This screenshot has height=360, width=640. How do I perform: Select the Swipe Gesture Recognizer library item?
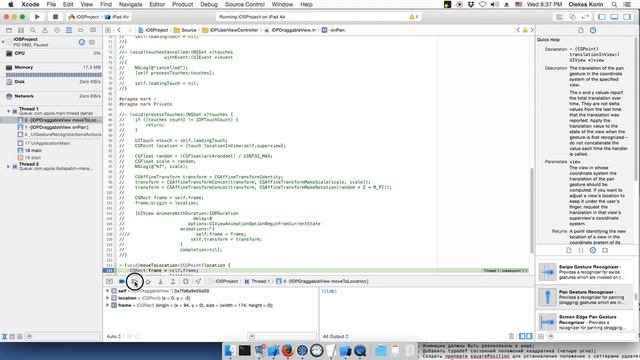click(x=585, y=272)
